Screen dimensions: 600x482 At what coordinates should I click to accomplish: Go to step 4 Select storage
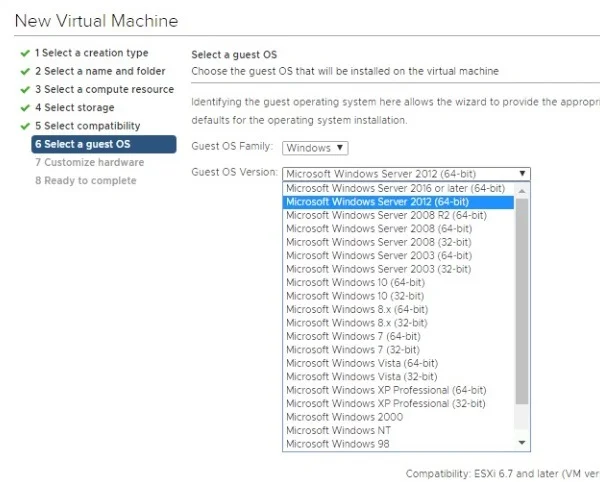coord(75,107)
